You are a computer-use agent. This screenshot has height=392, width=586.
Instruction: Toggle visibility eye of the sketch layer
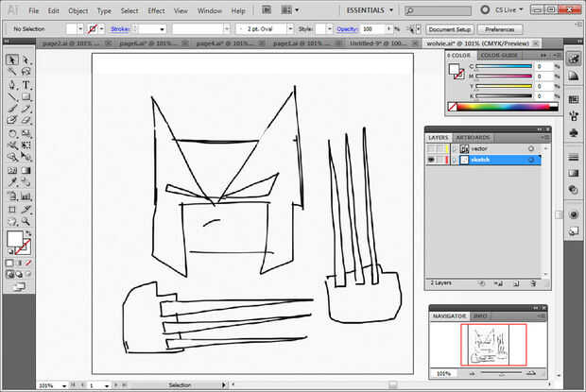click(x=432, y=161)
